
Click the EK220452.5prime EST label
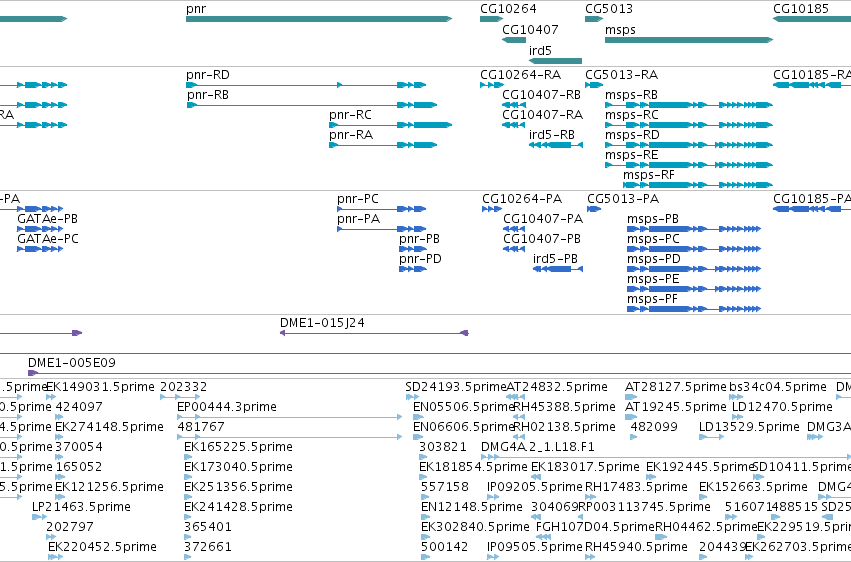(x=103, y=547)
